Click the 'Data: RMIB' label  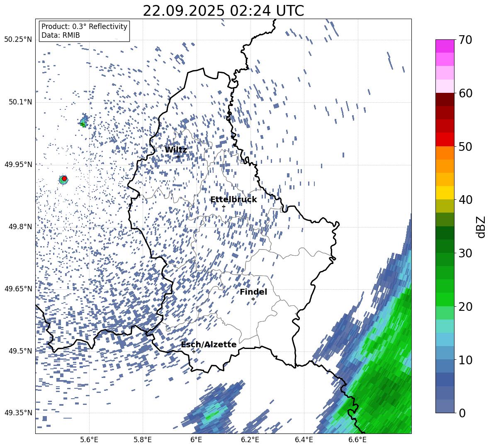[61, 35]
